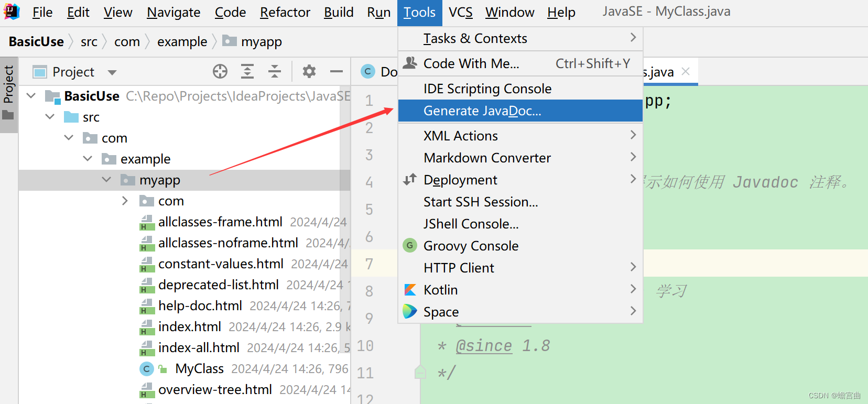The image size is (868, 404).
Task: Collapse the src folder node
Action: click(50, 117)
